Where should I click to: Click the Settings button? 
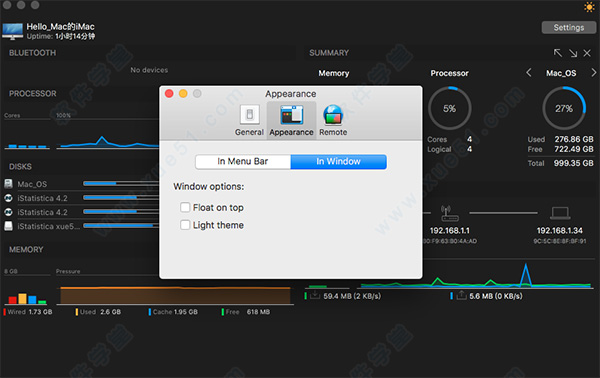tap(569, 28)
